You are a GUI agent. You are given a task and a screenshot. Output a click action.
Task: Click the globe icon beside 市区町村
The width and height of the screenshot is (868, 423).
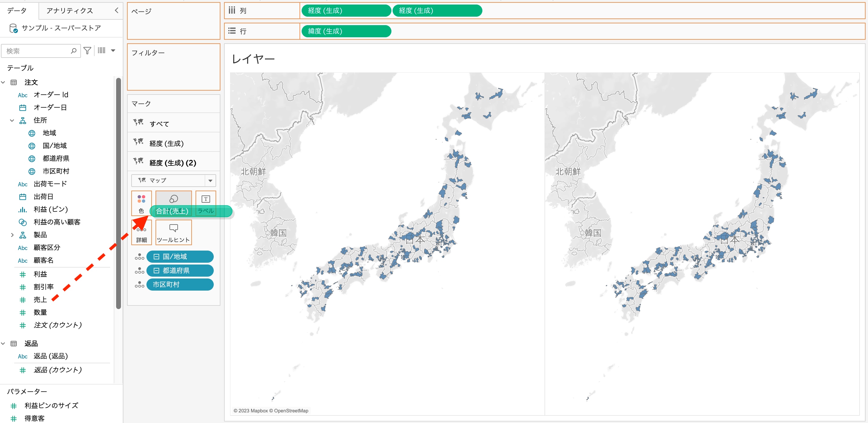coord(32,172)
